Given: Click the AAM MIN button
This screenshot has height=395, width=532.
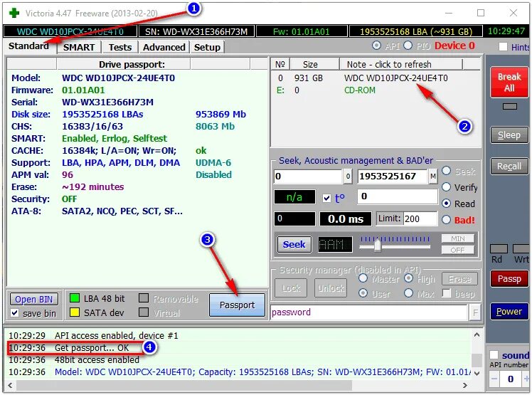Looking at the screenshot, I should click(458, 238).
